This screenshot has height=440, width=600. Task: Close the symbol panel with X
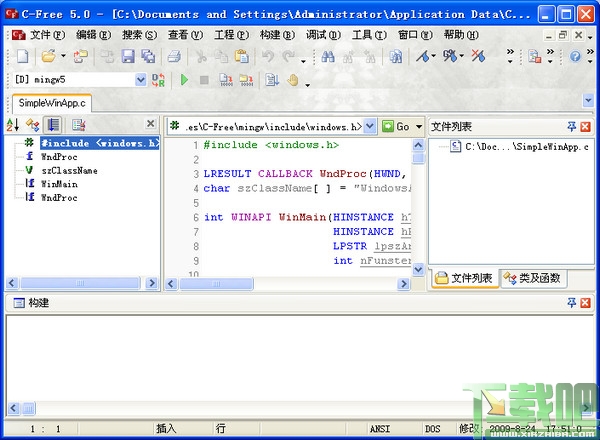click(151, 124)
